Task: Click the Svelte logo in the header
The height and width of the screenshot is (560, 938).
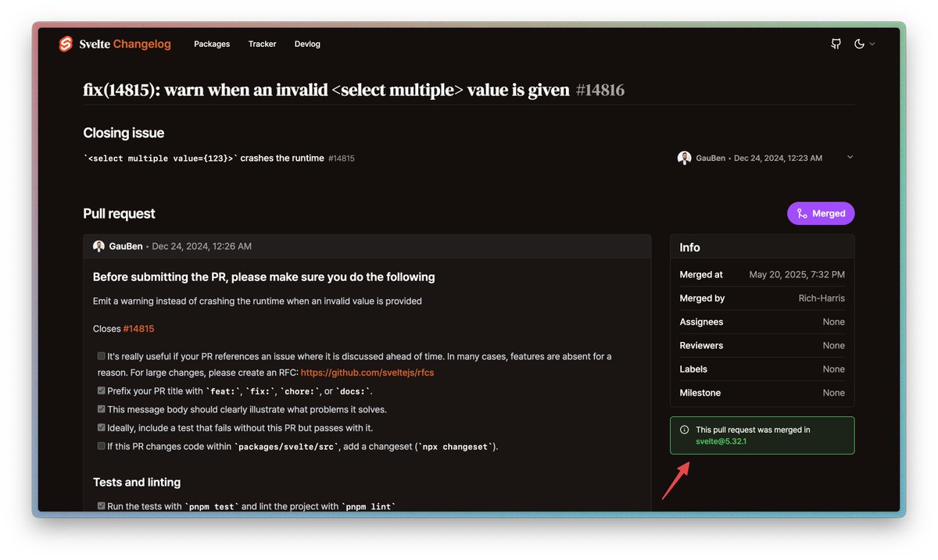Action: pyautogui.click(x=66, y=44)
